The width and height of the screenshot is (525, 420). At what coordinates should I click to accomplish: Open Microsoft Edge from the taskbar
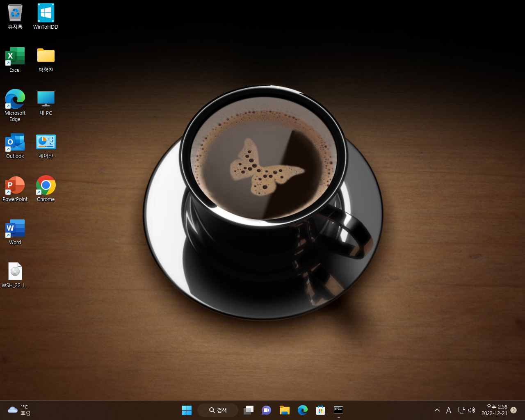point(303,410)
